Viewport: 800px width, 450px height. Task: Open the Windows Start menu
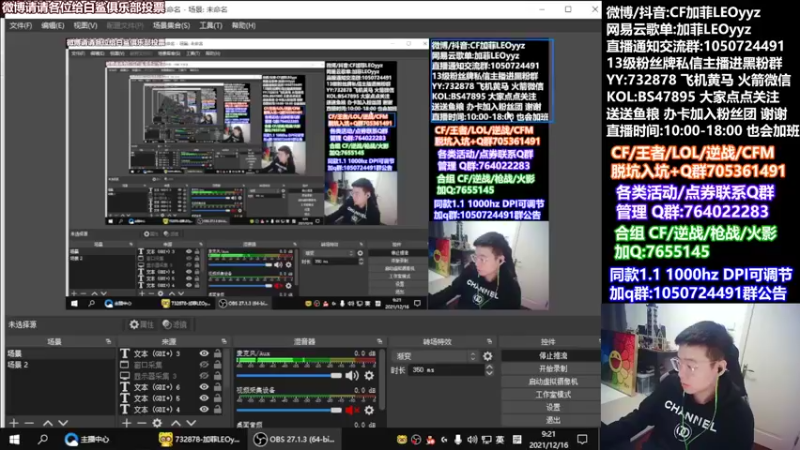[x=14, y=439]
